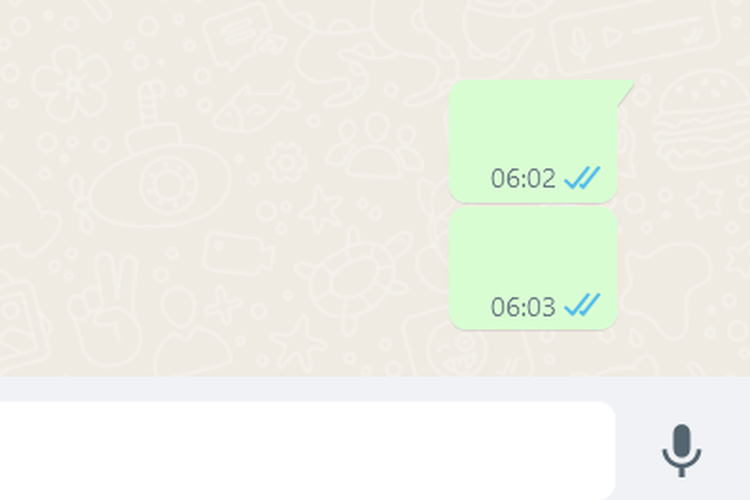Viewport: 750px width, 500px height.
Task: Click the blue double-check receipt beside 06:02
Action: tap(582, 178)
